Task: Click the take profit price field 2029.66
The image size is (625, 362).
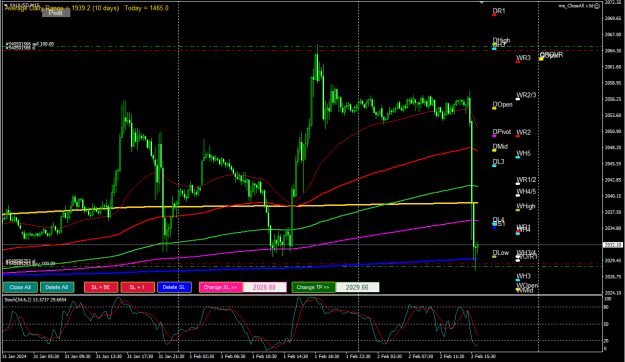Action: click(x=357, y=287)
